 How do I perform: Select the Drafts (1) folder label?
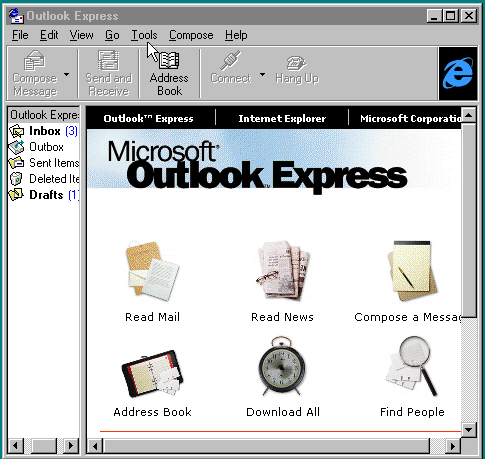tap(54, 195)
